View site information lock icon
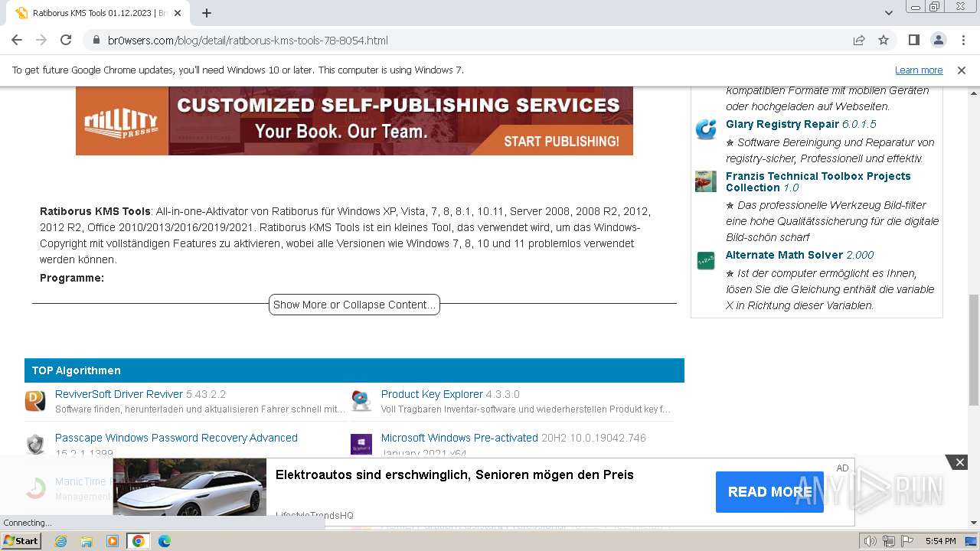This screenshot has width=980, height=551. pos(96,40)
